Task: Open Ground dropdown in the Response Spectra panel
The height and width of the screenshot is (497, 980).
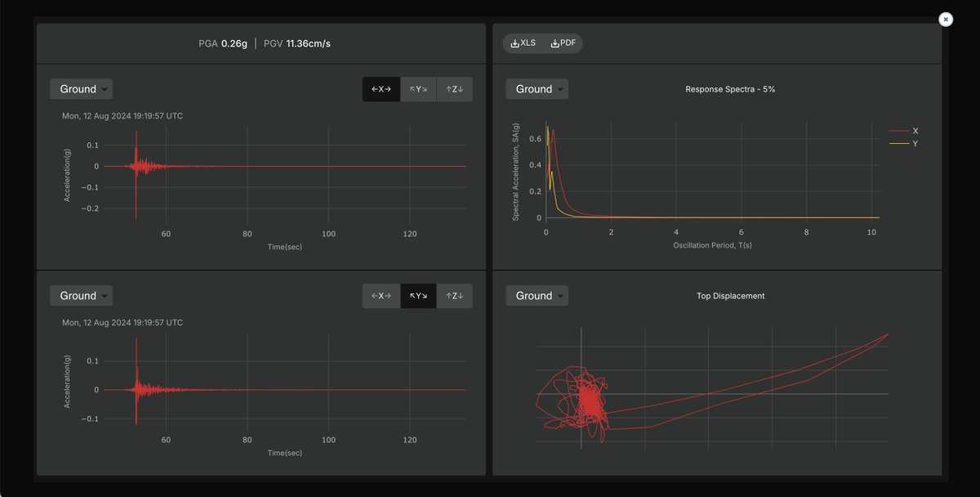Action: pos(537,89)
